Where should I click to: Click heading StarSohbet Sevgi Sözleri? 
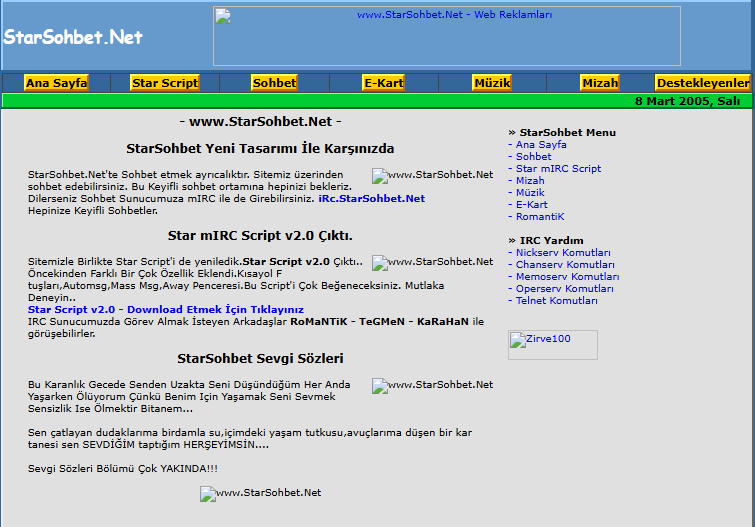tap(260, 359)
